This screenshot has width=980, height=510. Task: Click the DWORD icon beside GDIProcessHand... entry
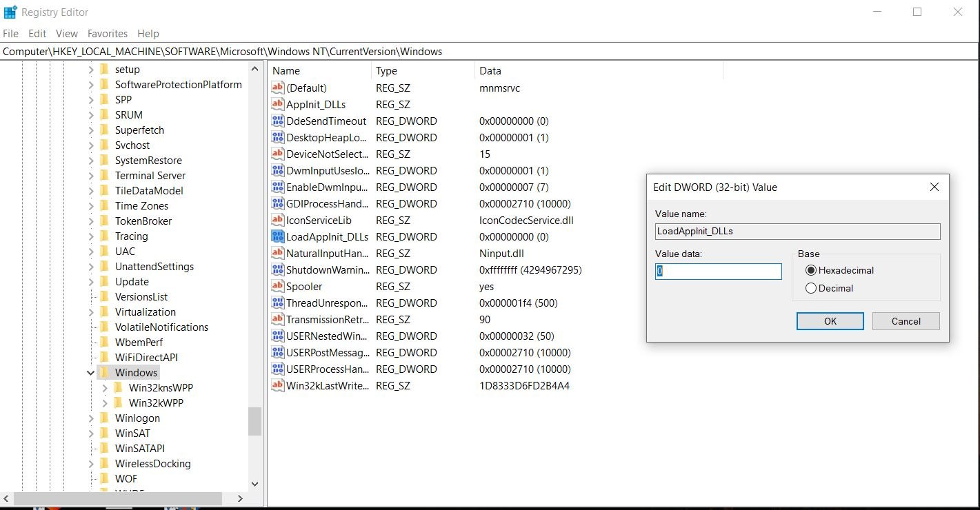(278, 203)
